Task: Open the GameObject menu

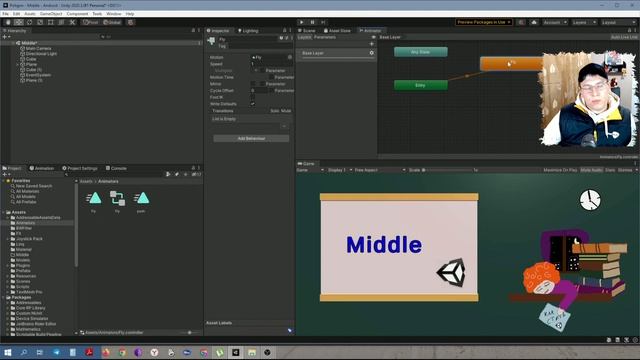Action: coord(51,14)
